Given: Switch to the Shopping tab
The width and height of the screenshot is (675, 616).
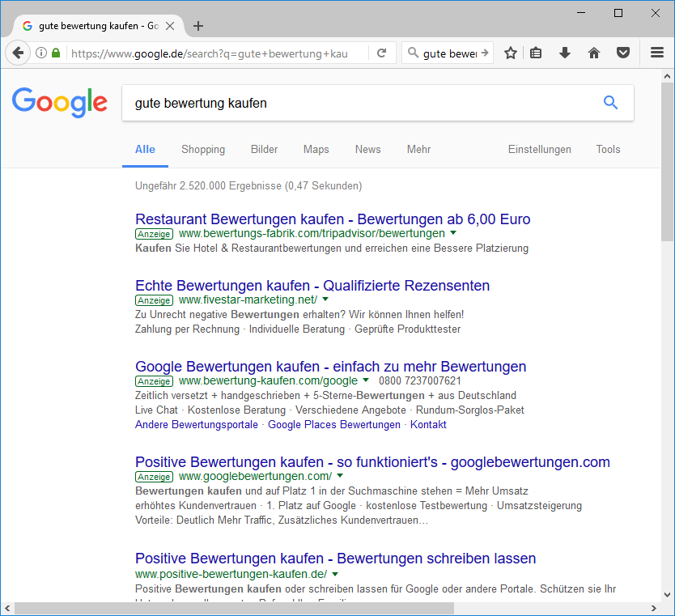Looking at the screenshot, I should point(203,150).
